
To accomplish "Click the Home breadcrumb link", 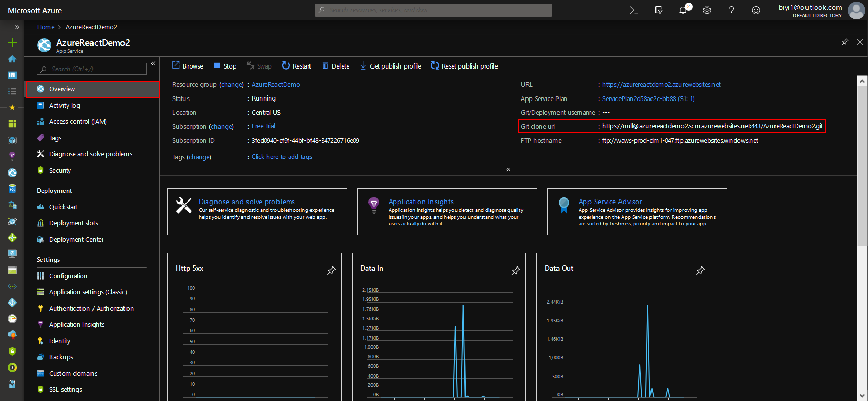I will [46, 27].
